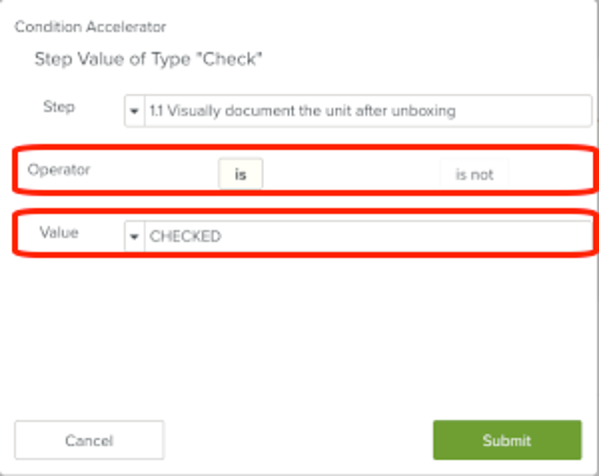The image size is (600, 476).
Task: Click the Step Value of Type "Check" heading
Action: [148, 60]
